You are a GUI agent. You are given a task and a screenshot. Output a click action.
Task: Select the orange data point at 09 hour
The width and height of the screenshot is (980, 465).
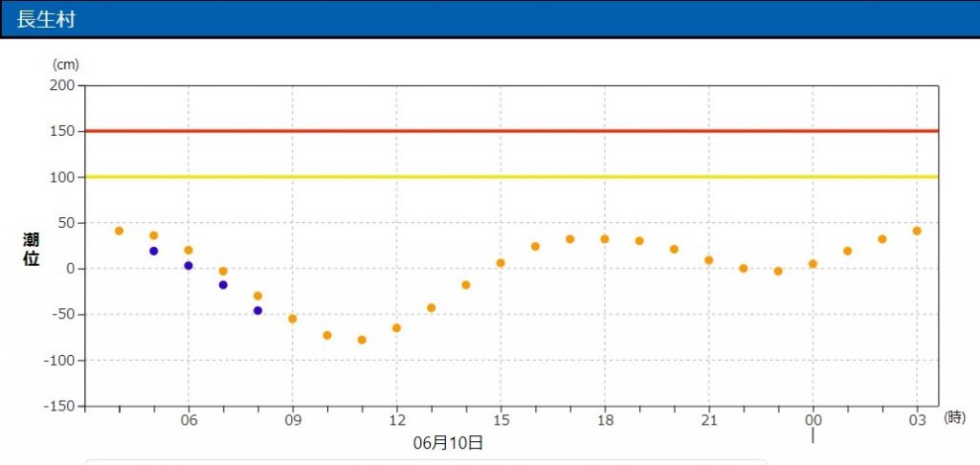coord(293,319)
